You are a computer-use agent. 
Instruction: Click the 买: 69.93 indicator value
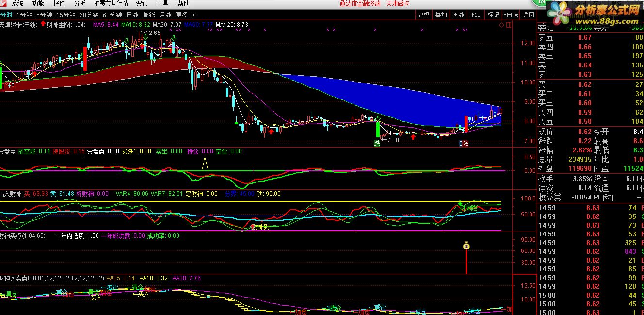[36, 194]
